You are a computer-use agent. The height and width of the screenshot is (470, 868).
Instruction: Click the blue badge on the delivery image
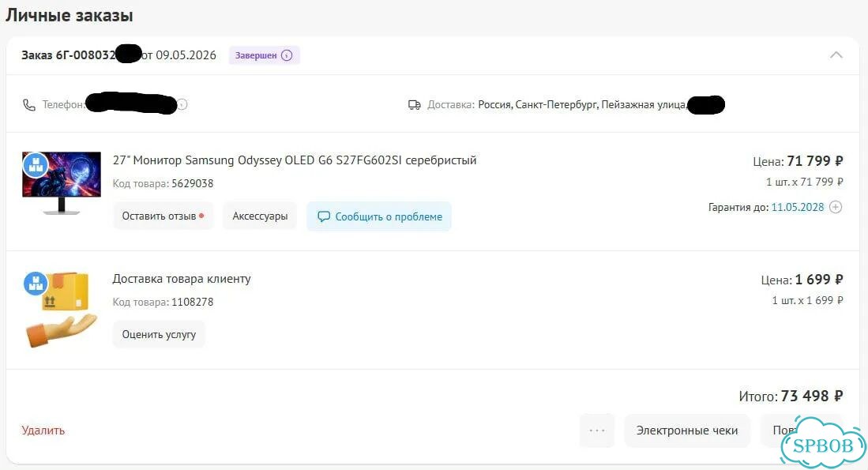click(36, 284)
